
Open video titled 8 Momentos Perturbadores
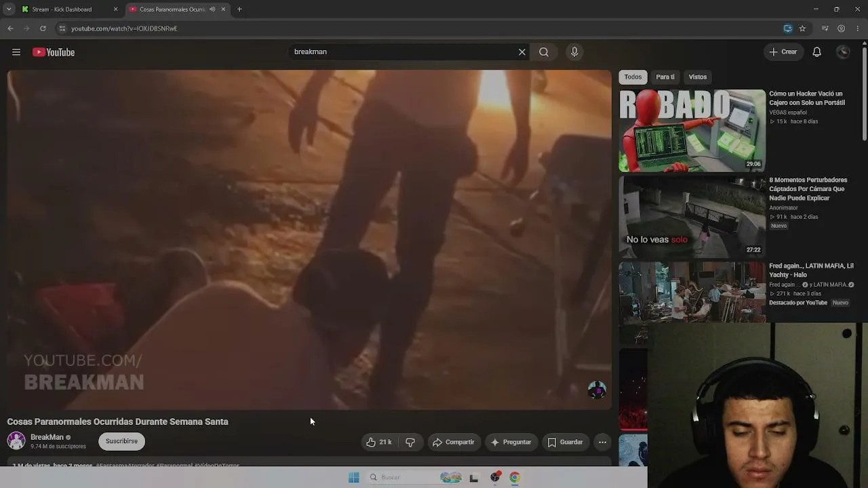coord(808,189)
